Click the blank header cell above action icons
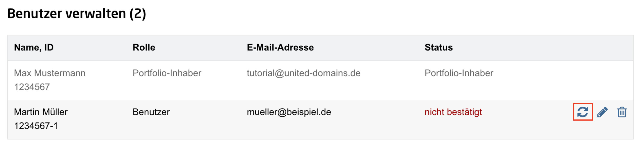The image size is (644, 150). click(x=600, y=48)
